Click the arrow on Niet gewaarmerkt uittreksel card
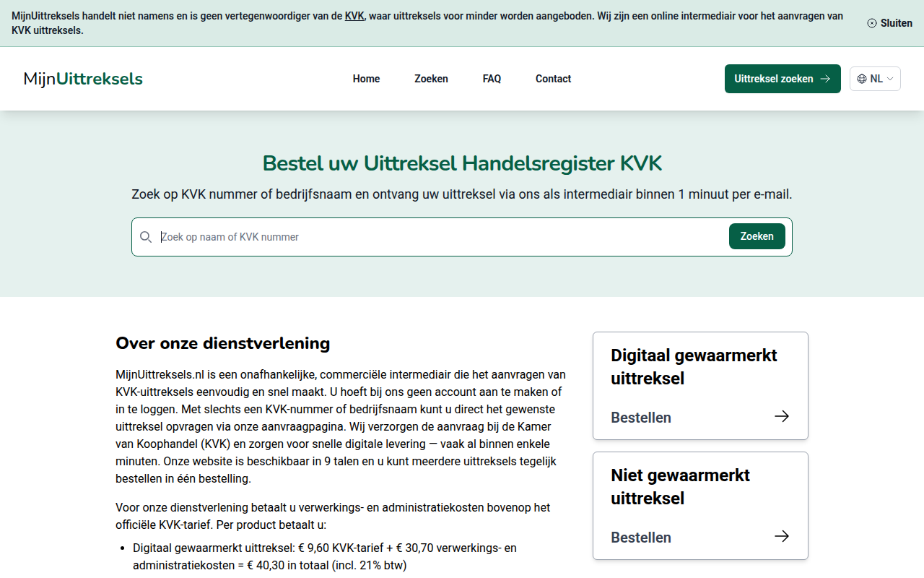 click(x=781, y=536)
